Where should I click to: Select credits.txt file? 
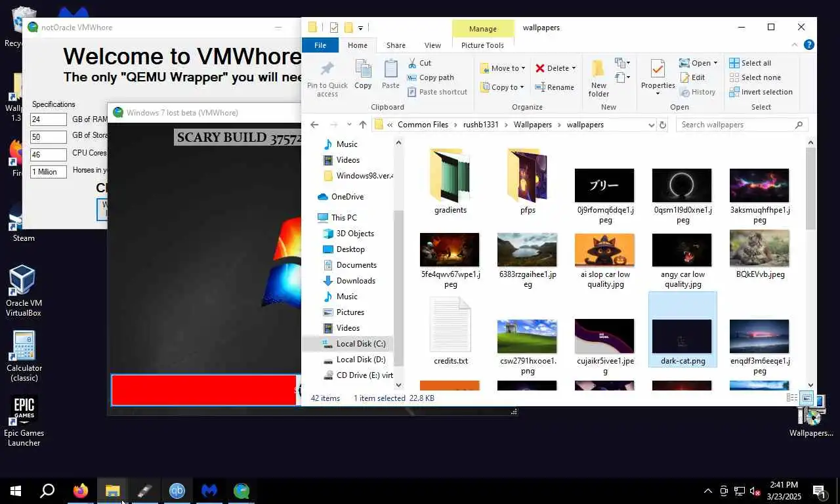450,331
